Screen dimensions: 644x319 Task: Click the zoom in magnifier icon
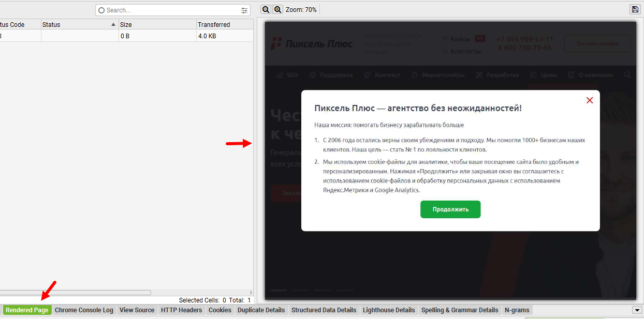pos(277,10)
